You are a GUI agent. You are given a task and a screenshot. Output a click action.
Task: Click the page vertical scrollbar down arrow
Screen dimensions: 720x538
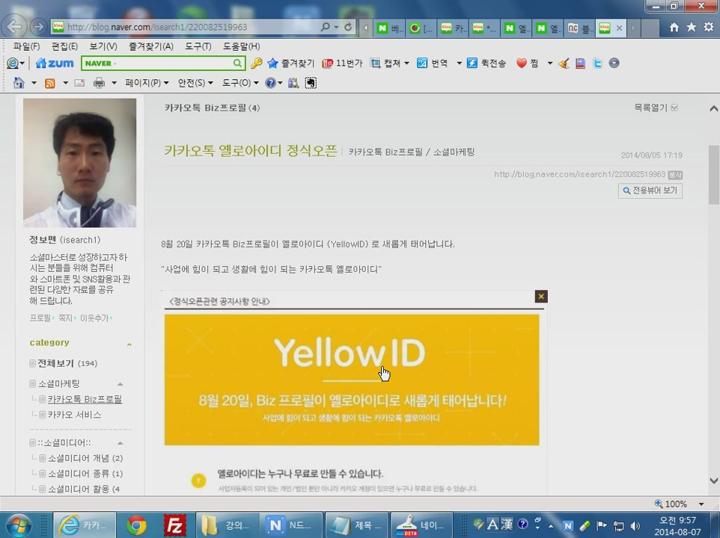click(x=714, y=481)
